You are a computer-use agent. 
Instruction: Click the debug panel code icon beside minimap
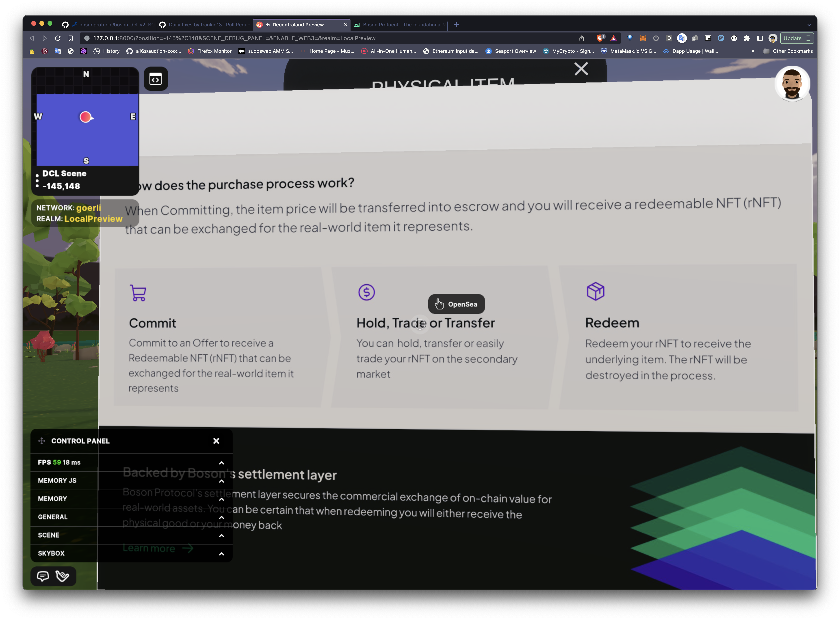click(x=155, y=79)
